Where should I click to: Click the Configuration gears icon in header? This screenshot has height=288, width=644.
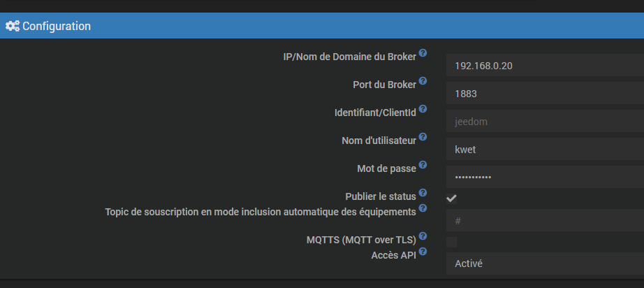[x=13, y=27]
